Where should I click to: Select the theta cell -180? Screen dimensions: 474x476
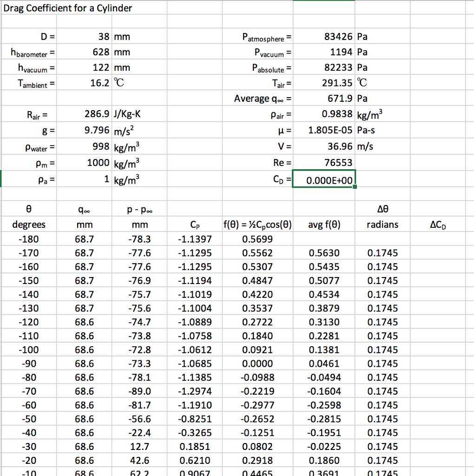(28, 239)
